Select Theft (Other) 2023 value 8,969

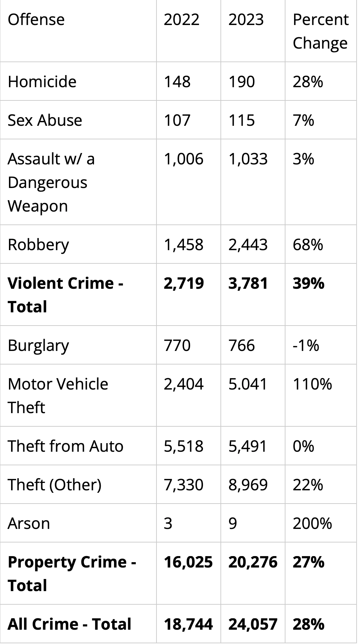click(248, 485)
